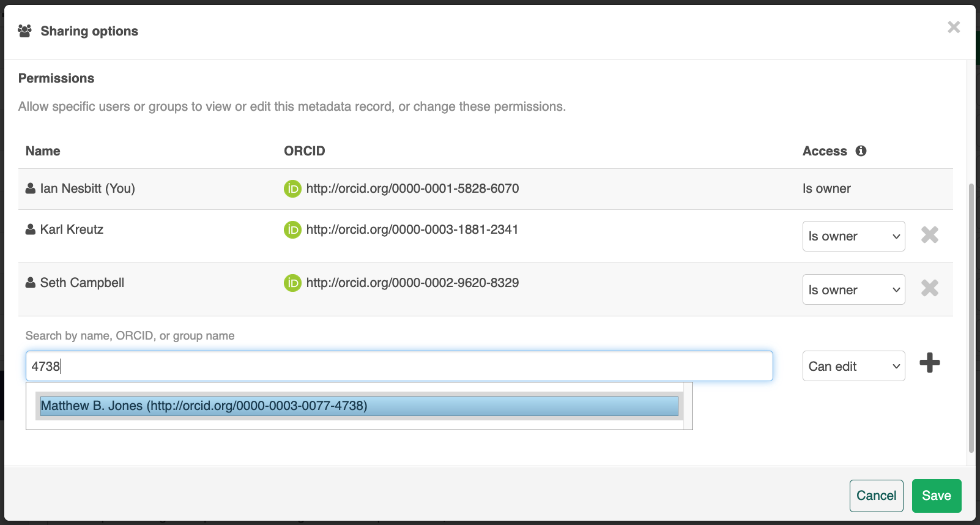Click the user icon beside Ian Nesbitt
980x525 pixels.
click(30, 188)
